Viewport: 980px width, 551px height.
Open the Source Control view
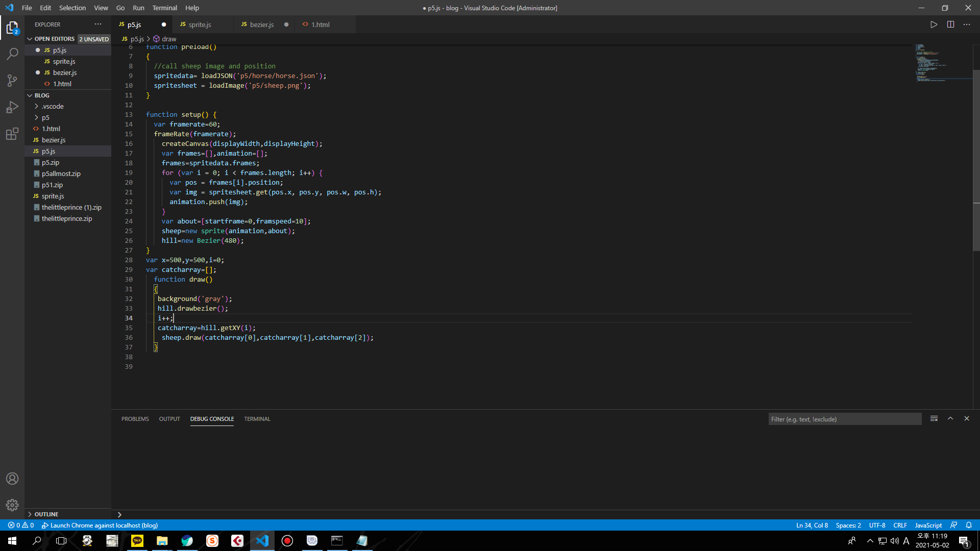(x=12, y=80)
